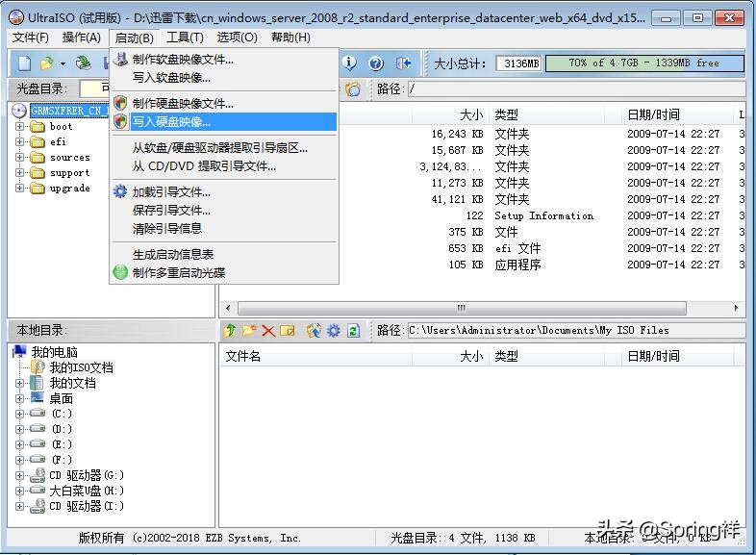Expand the 桌面 tree node
Image resolution: width=756 pixels, height=555 pixels.
coord(20,399)
